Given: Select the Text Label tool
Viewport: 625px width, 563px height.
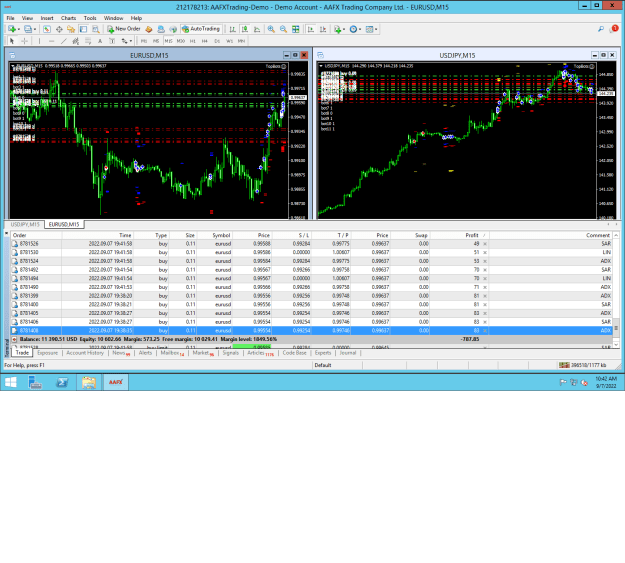Looking at the screenshot, I should (112, 41).
